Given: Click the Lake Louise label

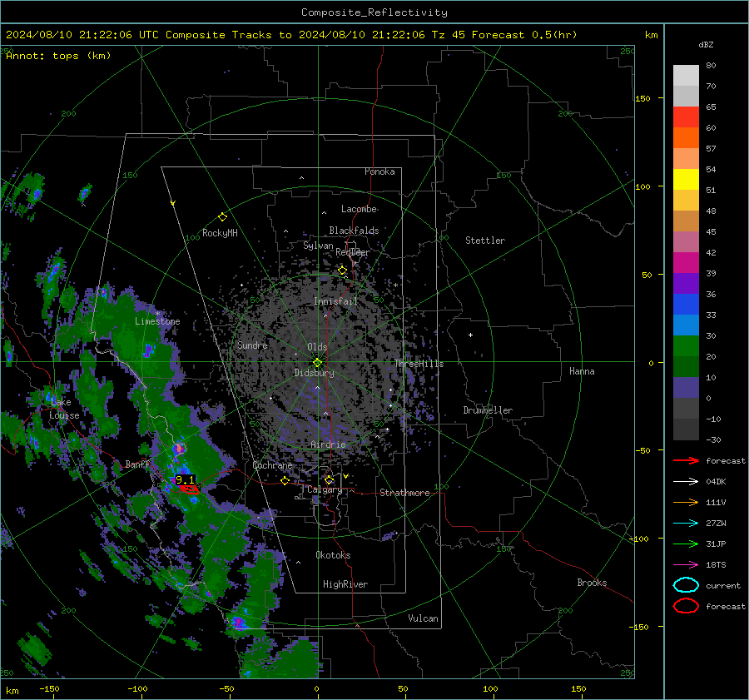Looking at the screenshot, I should click(x=64, y=409).
